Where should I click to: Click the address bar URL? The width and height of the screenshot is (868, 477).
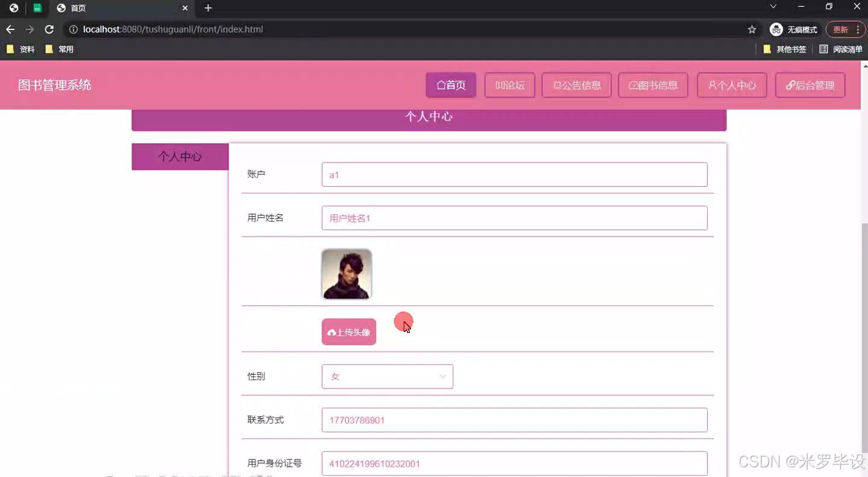tap(173, 30)
